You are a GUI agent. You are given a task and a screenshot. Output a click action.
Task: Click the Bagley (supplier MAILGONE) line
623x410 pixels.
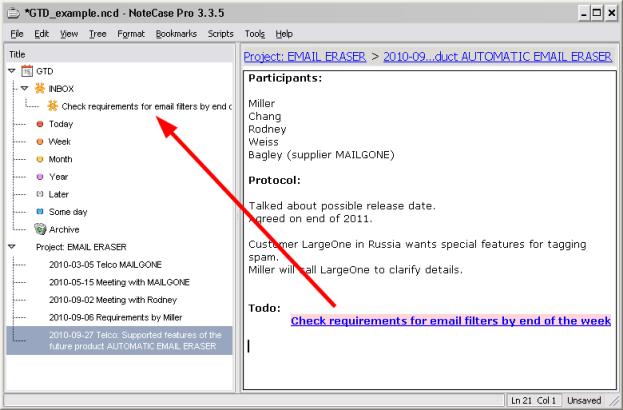[321, 155]
